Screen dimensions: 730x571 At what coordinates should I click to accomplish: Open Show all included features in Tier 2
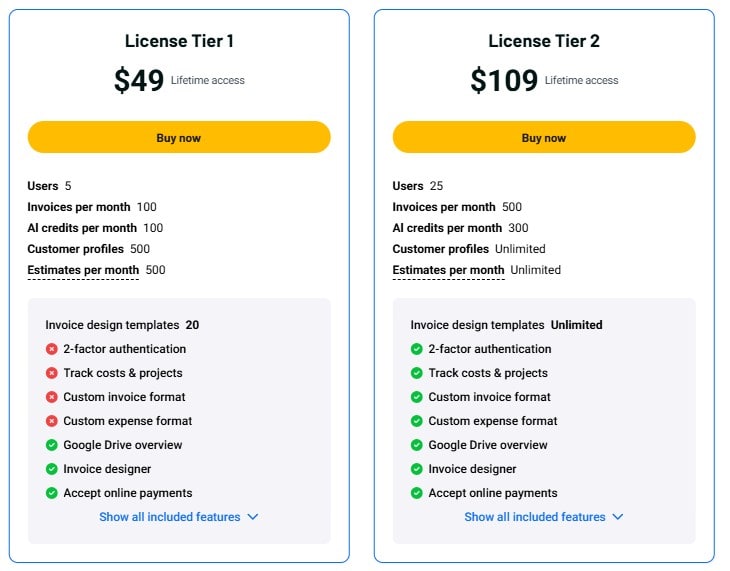pos(535,517)
